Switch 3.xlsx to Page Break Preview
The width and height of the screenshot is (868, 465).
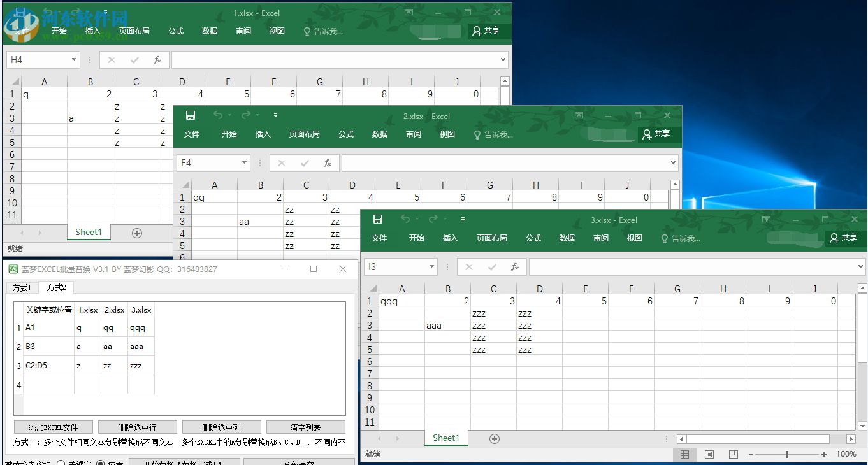coord(734,454)
